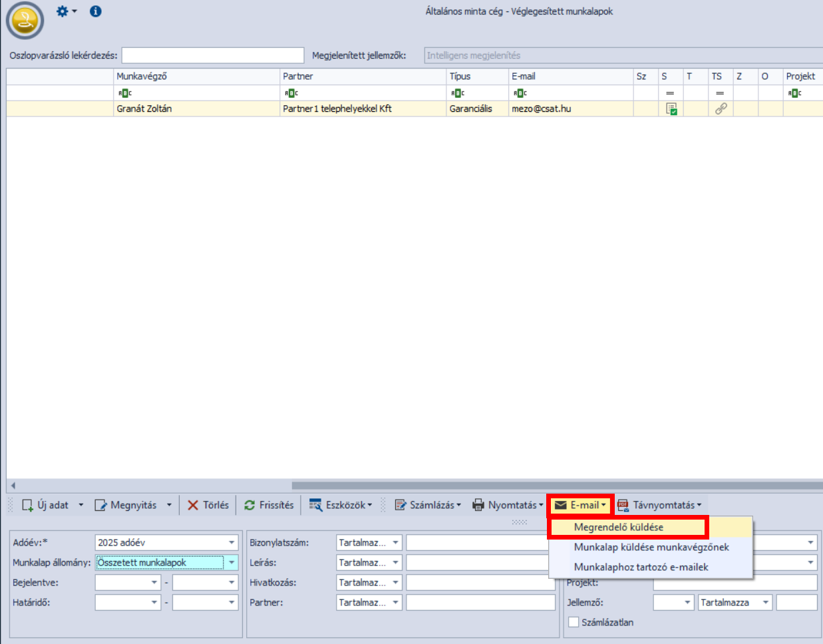Click the Megnyitás button
The image size is (823, 644).
(x=127, y=506)
